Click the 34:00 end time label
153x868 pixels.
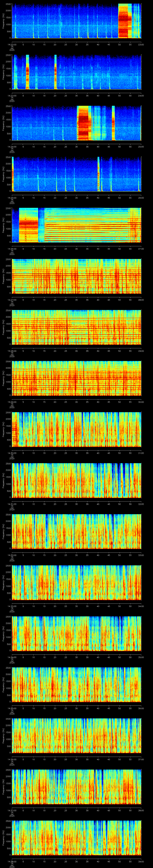point(141,606)
